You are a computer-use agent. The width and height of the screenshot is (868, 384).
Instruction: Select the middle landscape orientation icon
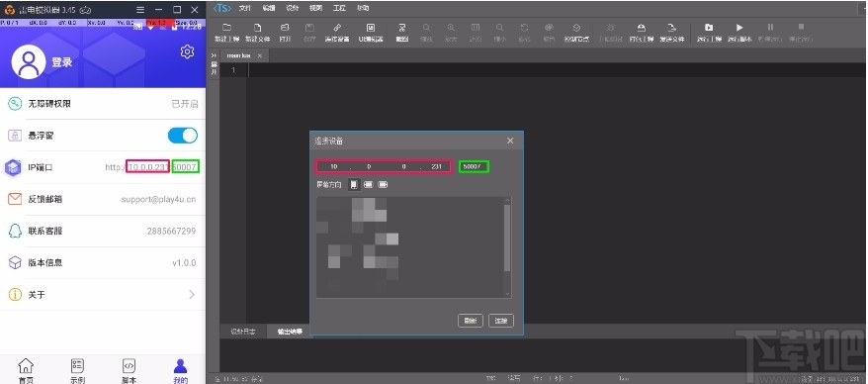click(368, 184)
